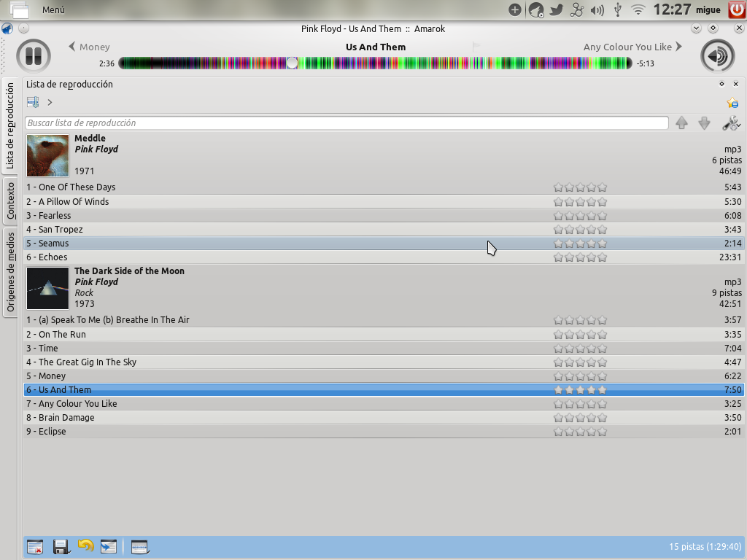Screen dimensions: 747x560
Task: Click the Meddle album cover
Action: [x=47, y=156]
